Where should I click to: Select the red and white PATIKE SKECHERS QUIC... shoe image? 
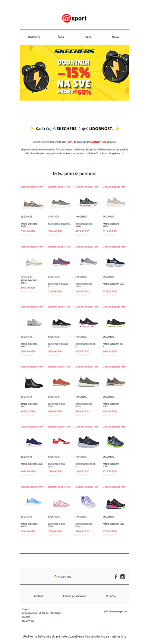[x=61, y=442]
